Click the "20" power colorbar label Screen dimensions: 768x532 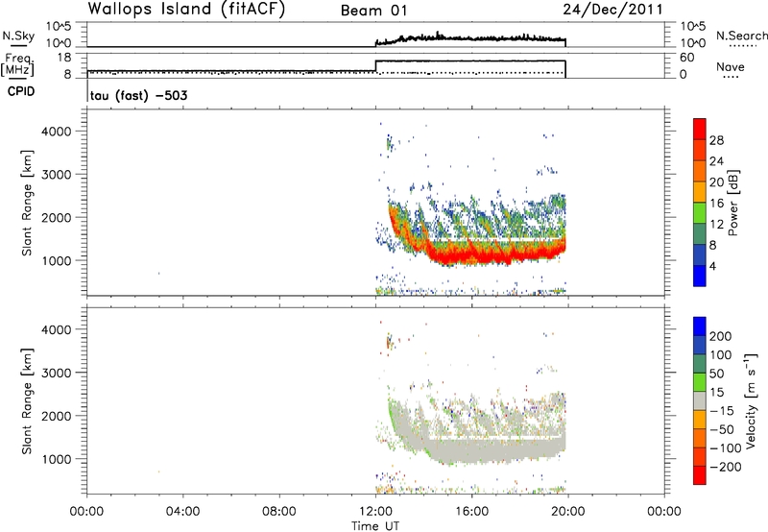pyautogui.click(x=716, y=182)
